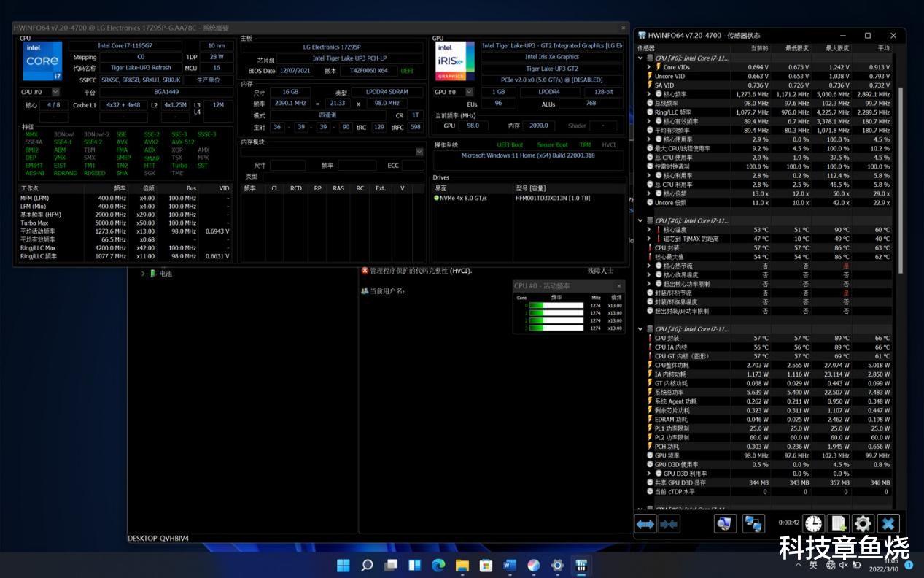Open the GPU #0 selector dropdown
The width and height of the screenshot is (924, 578).
pyautogui.click(x=470, y=92)
